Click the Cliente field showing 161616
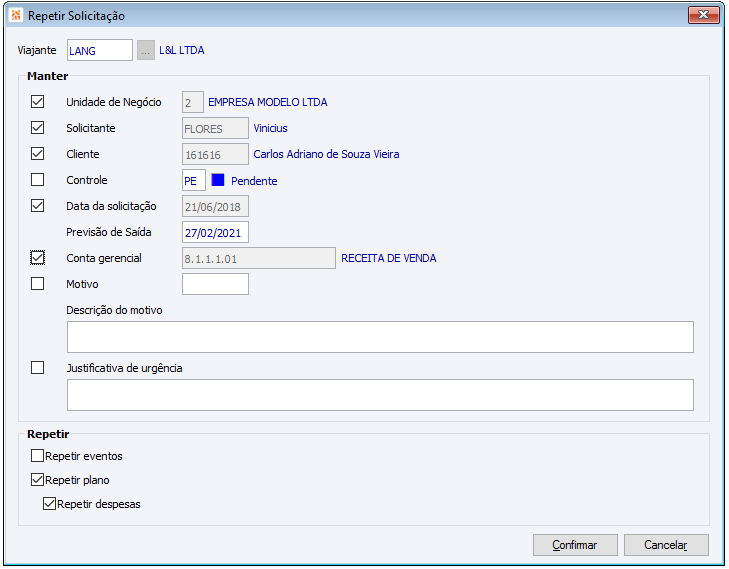This screenshot has width=729, height=569. tap(215, 154)
